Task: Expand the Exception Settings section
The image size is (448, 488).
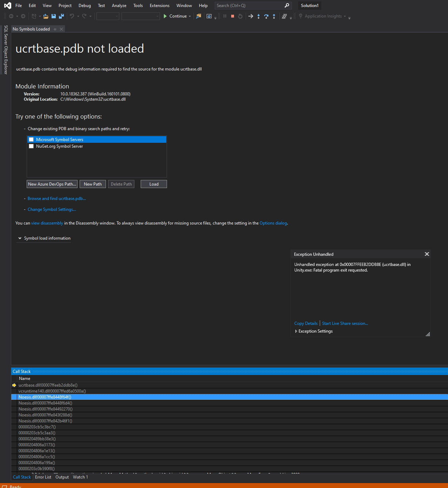Action: [x=296, y=331]
